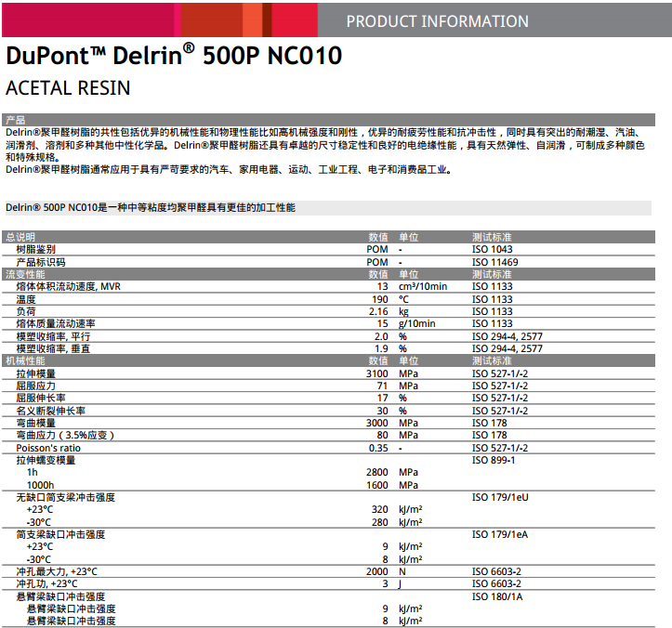Click 无缺口简支梁冲击强度 label

pyautogui.click(x=66, y=497)
